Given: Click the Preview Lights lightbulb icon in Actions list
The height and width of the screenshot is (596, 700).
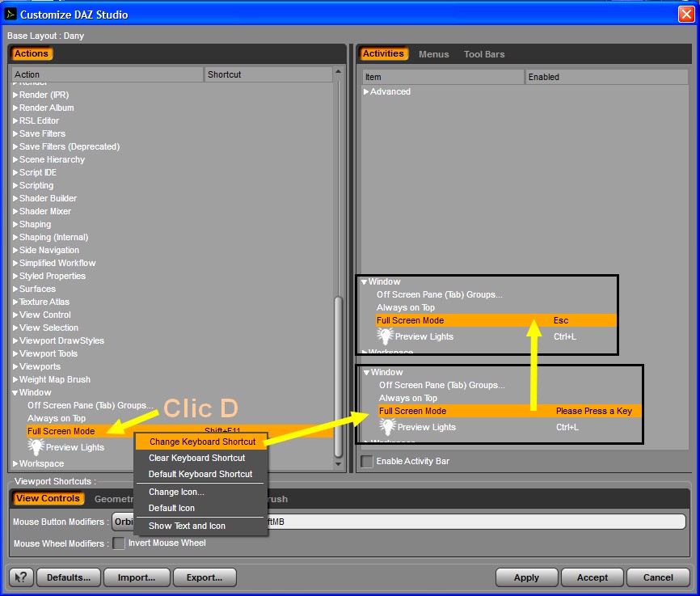Looking at the screenshot, I should click(x=36, y=446).
